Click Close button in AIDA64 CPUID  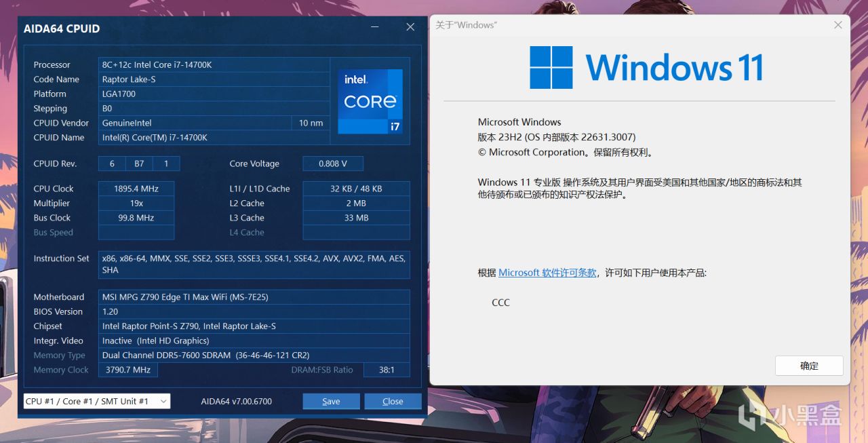(393, 401)
